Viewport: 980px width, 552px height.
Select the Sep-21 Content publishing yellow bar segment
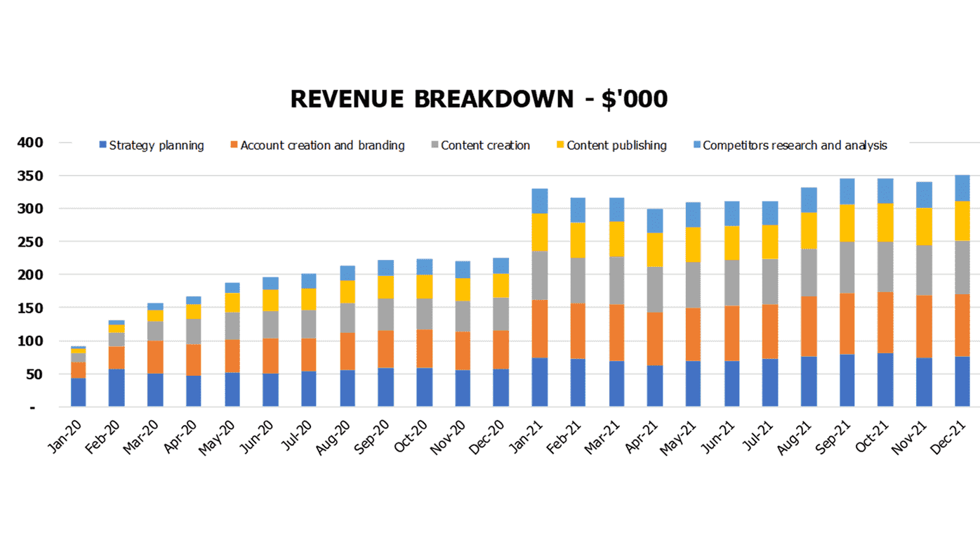(847, 223)
